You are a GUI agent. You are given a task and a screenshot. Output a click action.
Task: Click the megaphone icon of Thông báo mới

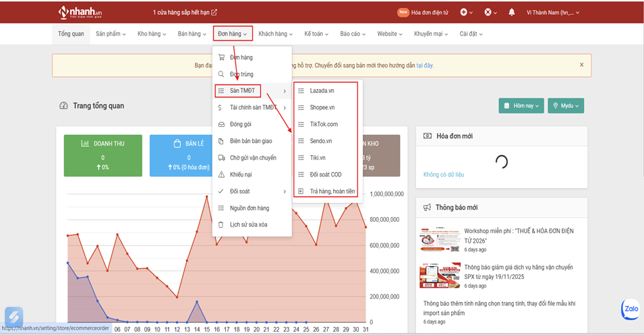click(x=427, y=208)
